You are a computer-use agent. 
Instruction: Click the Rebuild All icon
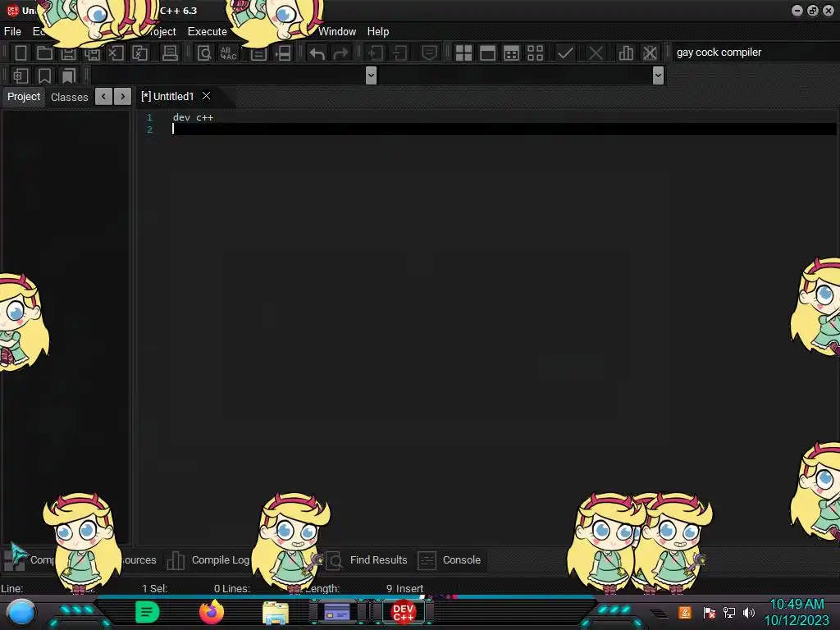535,53
